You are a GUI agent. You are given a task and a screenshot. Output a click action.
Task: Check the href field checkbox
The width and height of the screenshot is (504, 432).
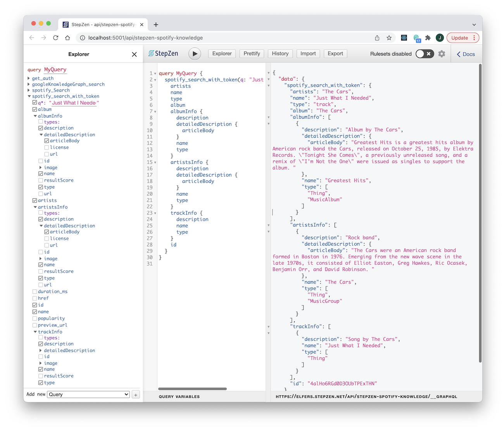click(x=35, y=298)
